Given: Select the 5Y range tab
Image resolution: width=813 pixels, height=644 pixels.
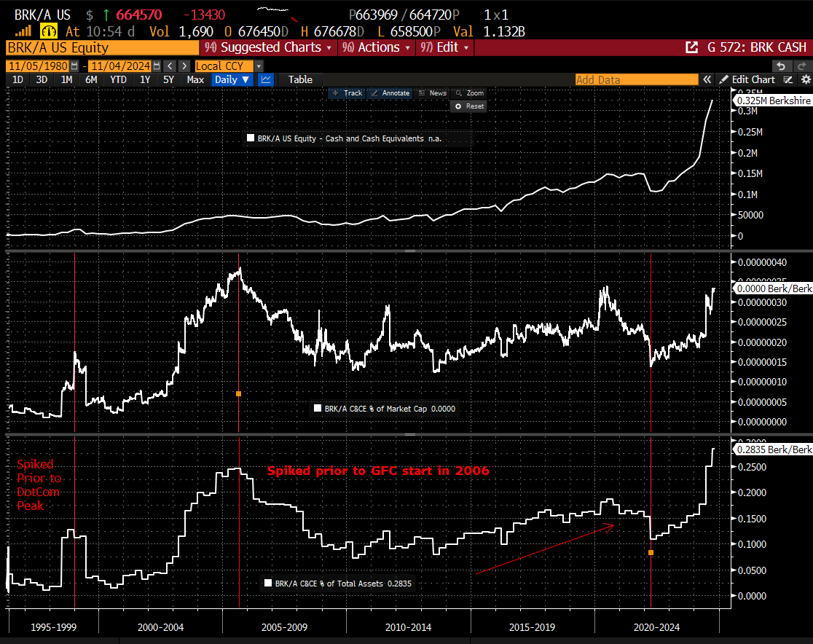Looking at the screenshot, I should (168, 80).
